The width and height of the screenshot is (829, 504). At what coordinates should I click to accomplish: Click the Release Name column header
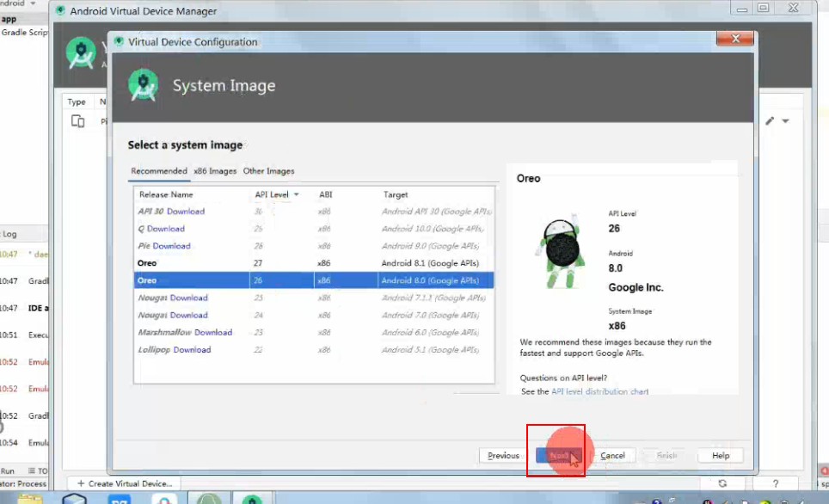click(x=166, y=194)
